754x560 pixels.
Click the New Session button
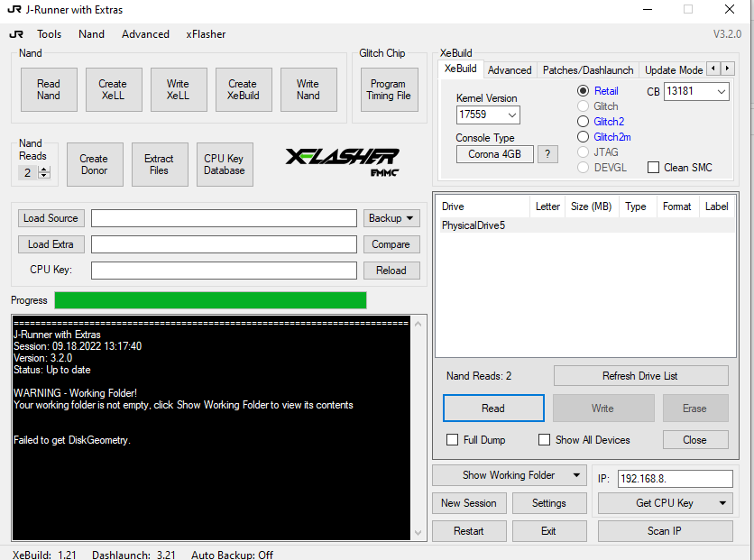pyautogui.click(x=469, y=503)
